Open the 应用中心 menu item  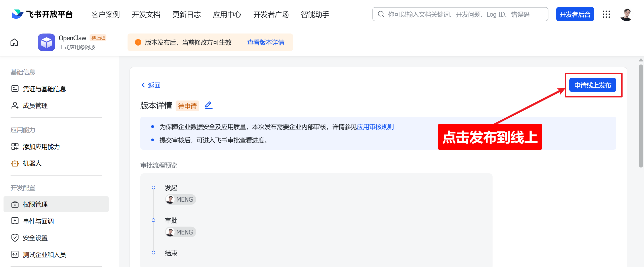(227, 14)
